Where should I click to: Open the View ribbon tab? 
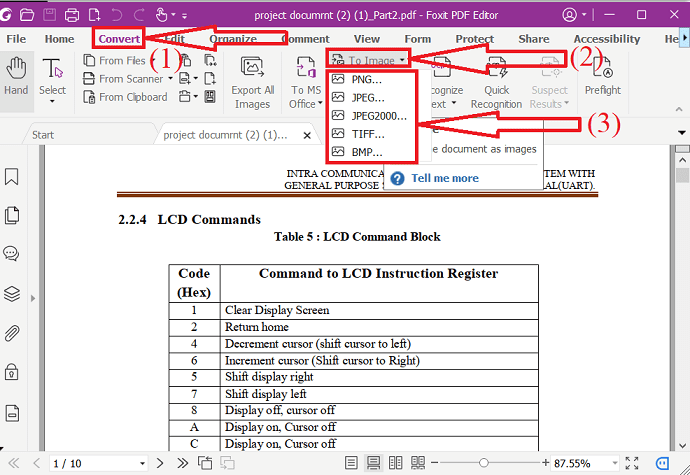click(x=367, y=39)
